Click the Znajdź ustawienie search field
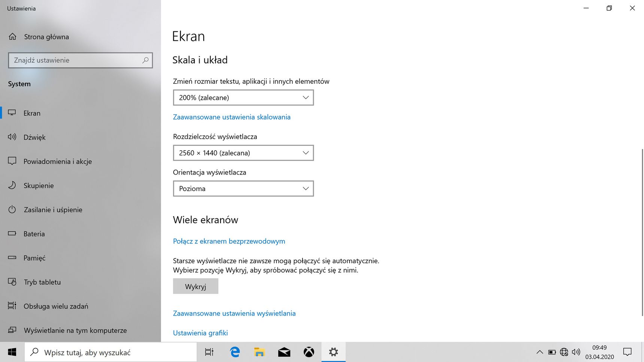 (80, 60)
